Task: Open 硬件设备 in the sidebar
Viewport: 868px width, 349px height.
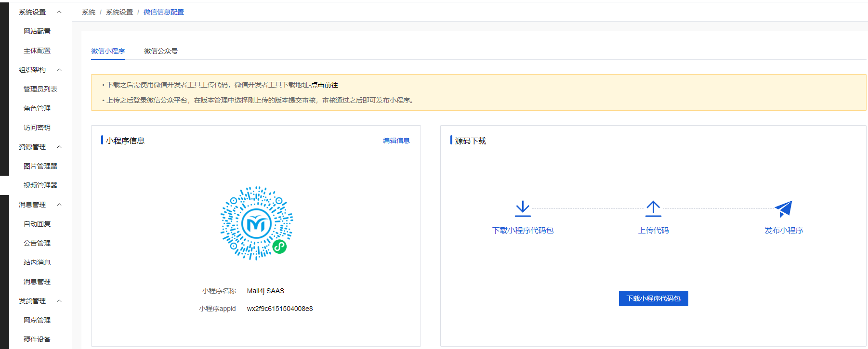Action: [37, 339]
